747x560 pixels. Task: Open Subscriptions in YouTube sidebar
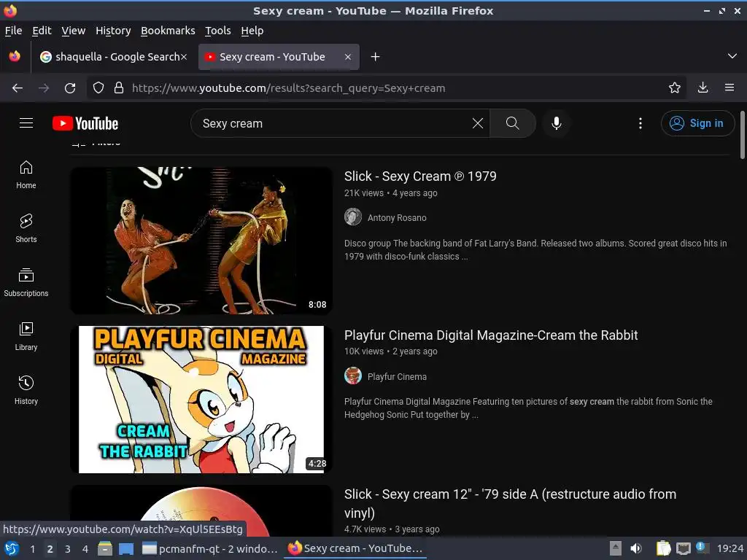26,283
